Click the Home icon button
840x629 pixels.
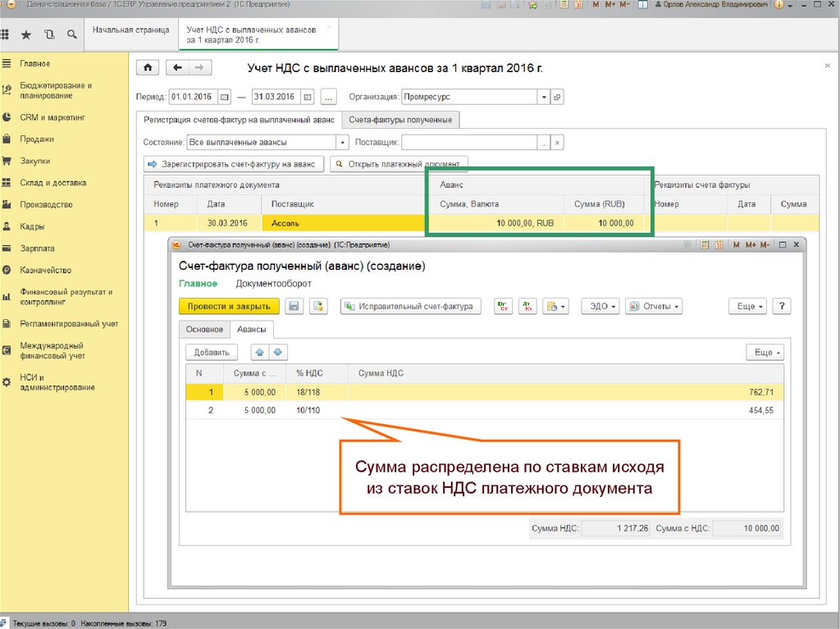coord(147,68)
